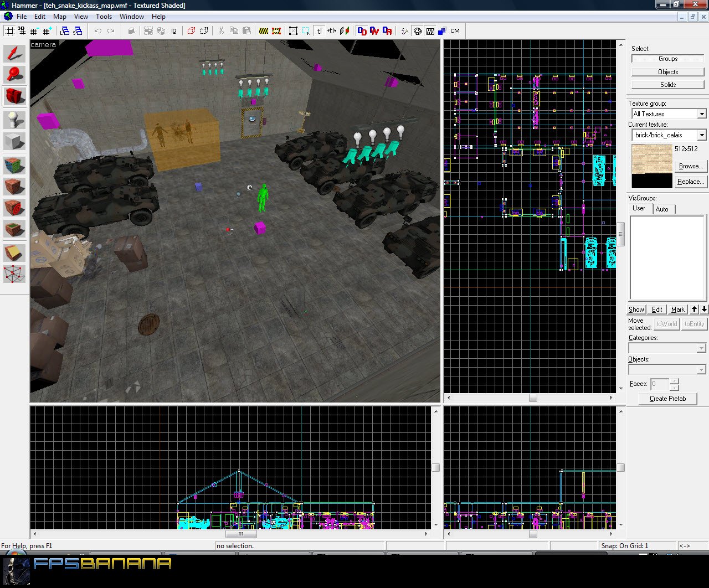Switch to the Camera tool
The height and width of the screenshot is (588, 709).
click(x=14, y=96)
